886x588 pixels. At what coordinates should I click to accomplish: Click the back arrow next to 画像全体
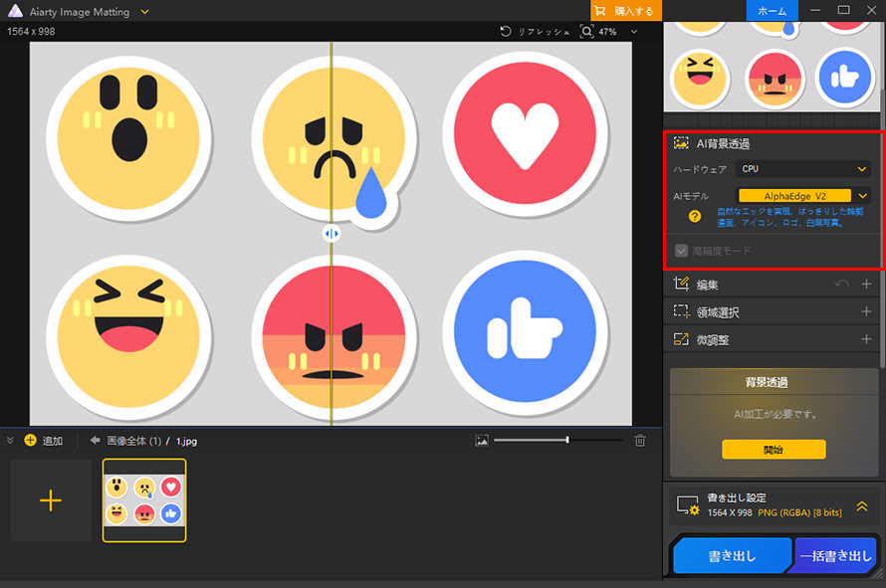pos(95,440)
